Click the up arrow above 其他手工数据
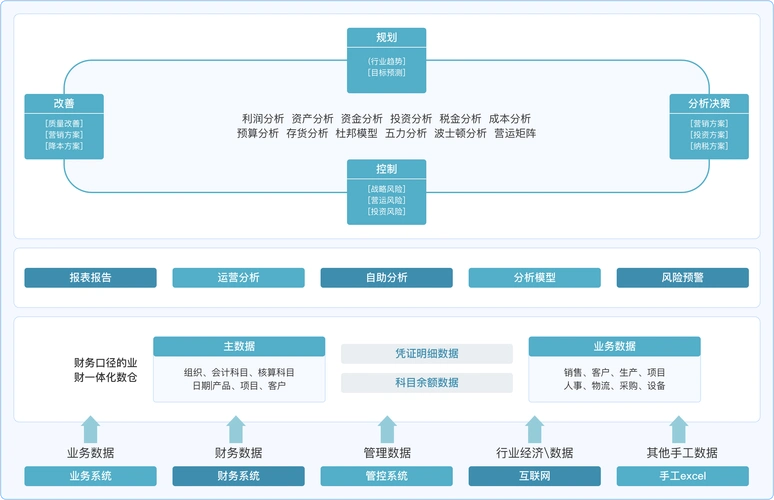 (x=683, y=430)
